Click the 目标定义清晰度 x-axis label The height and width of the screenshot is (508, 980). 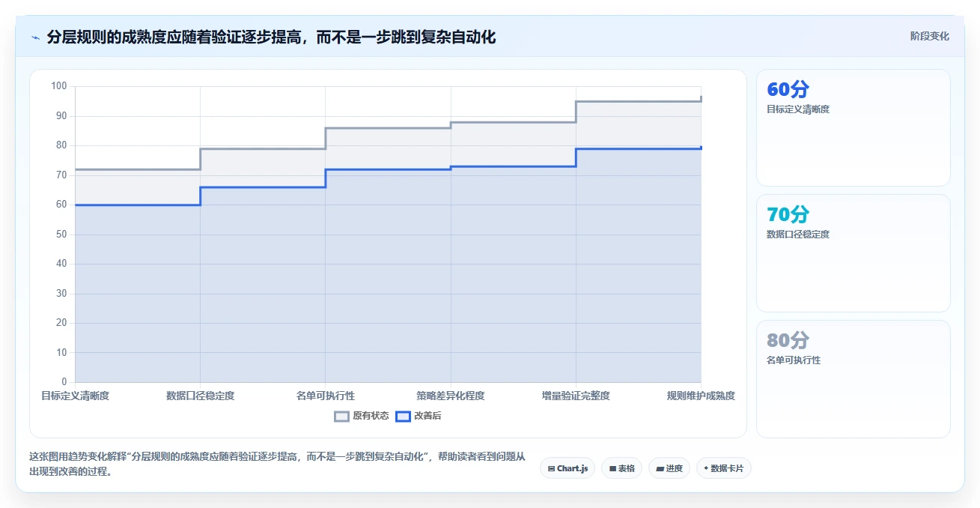tap(75, 396)
